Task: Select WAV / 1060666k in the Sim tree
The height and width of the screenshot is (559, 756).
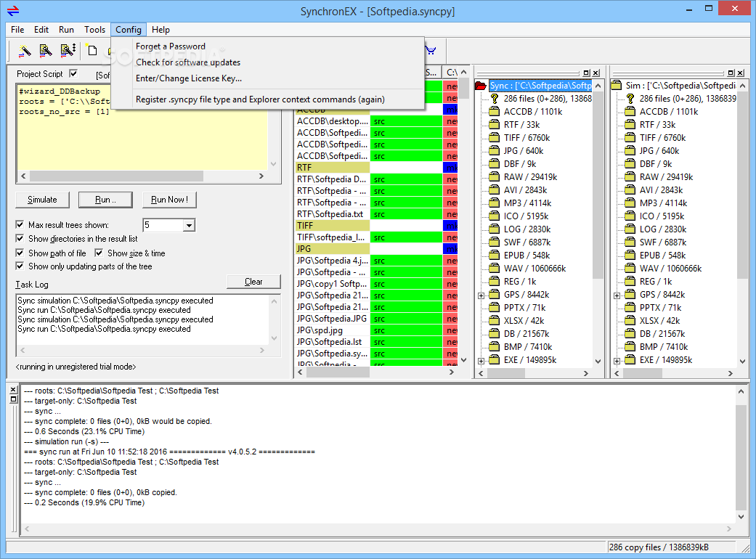Action: click(670, 269)
